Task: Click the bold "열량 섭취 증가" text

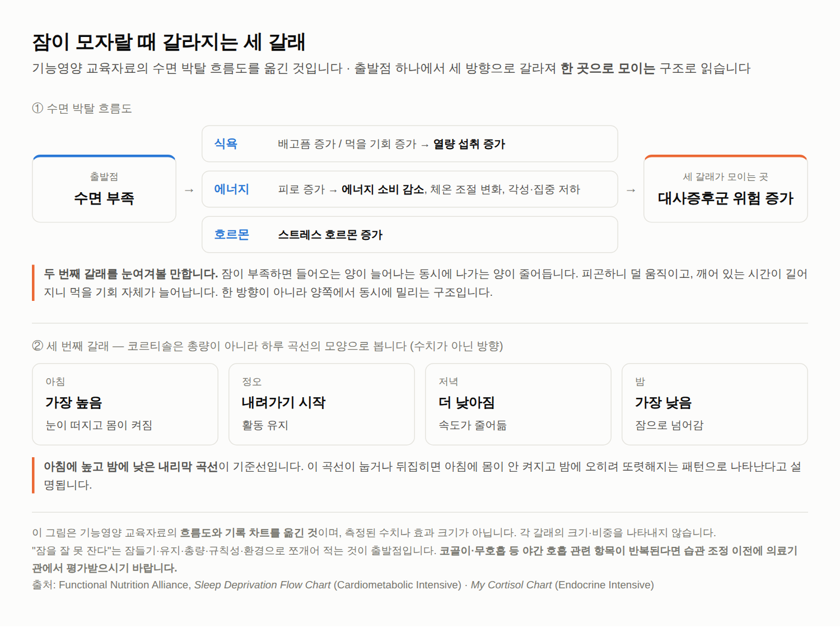Action: coord(469,144)
